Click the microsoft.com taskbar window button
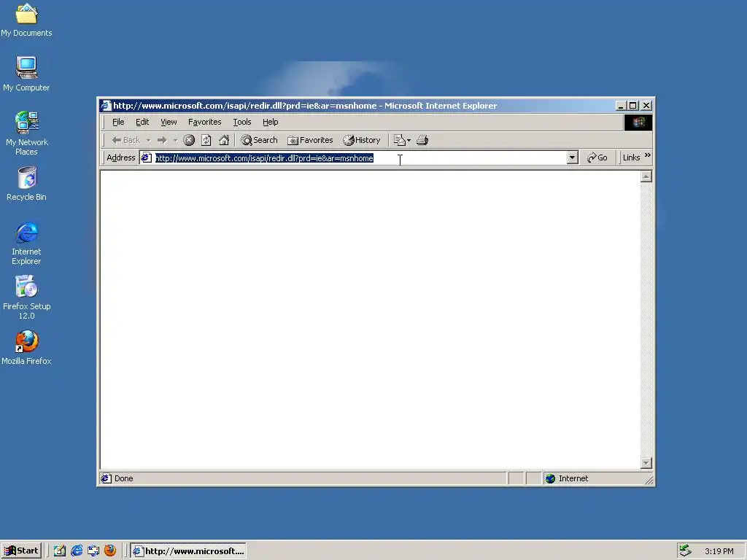This screenshot has width=747, height=560. tap(188, 551)
